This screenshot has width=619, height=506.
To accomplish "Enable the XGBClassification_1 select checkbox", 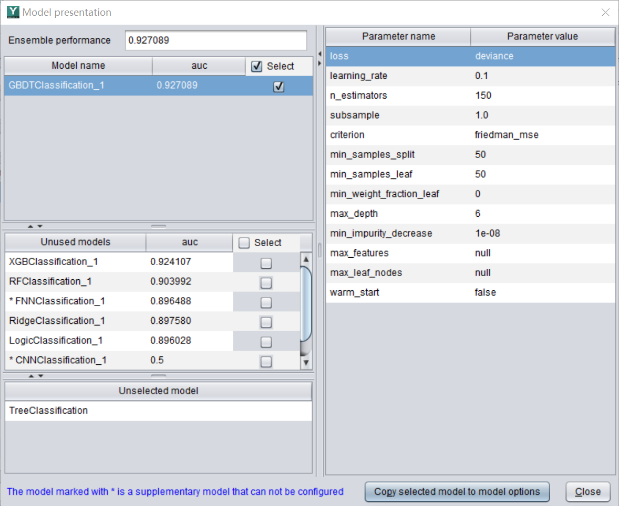I will (266, 262).
